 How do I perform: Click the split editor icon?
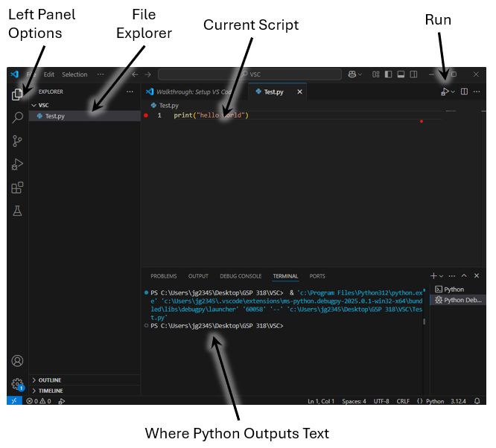coord(464,92)
